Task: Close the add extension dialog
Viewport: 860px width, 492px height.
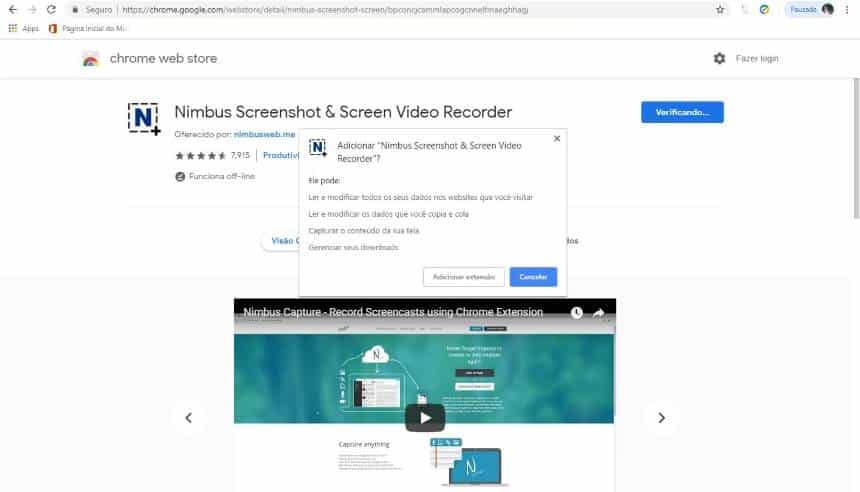Action: tap(557, 139)
